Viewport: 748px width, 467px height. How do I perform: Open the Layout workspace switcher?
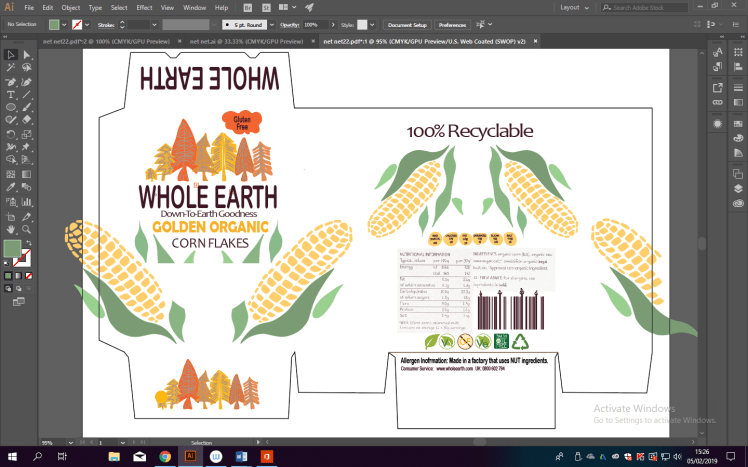click(574, 8)
